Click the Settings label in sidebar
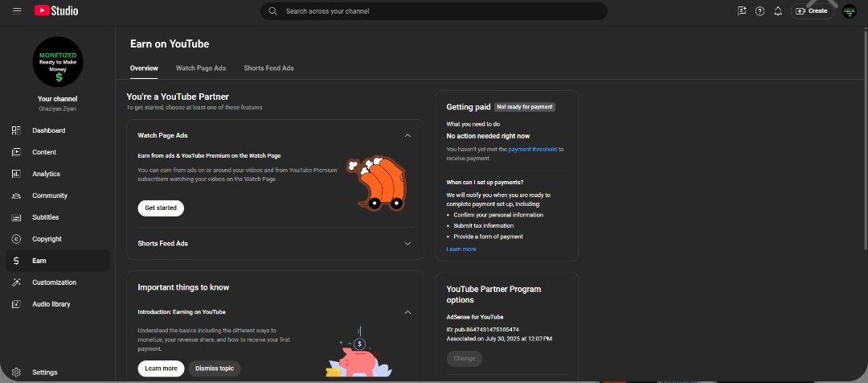The image size is (868, 383). [x=45, y=373]
